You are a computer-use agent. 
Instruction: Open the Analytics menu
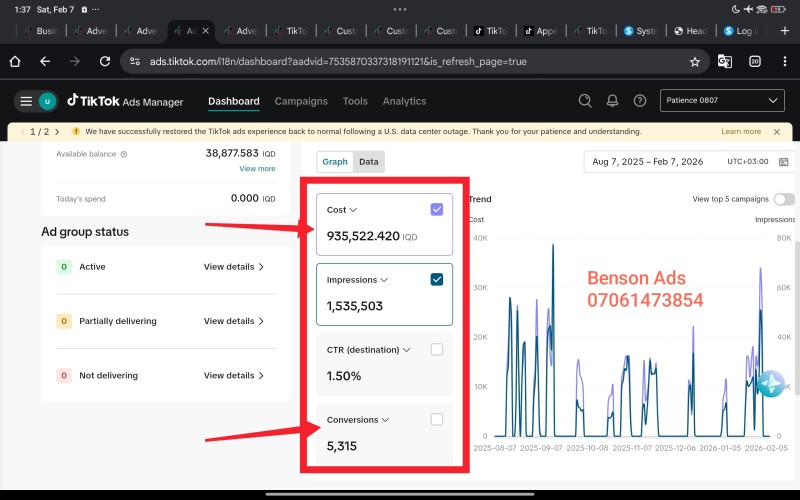pos(404,101)
